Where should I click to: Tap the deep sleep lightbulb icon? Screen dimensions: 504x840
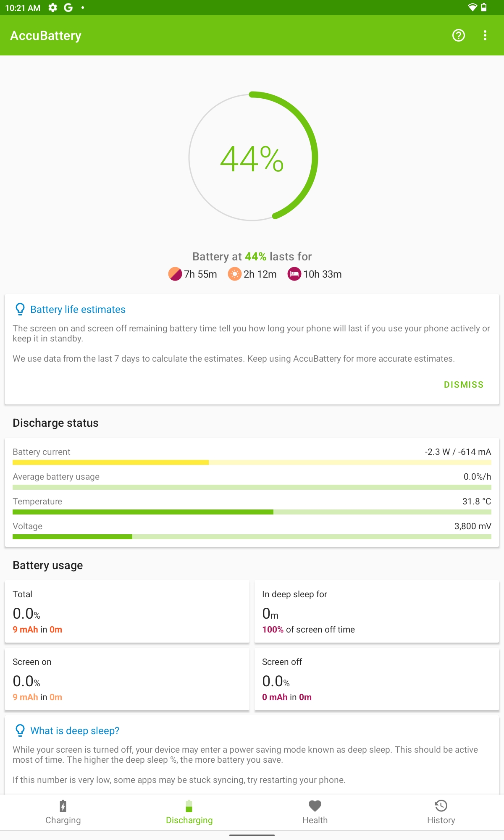(x=20, y=730)
